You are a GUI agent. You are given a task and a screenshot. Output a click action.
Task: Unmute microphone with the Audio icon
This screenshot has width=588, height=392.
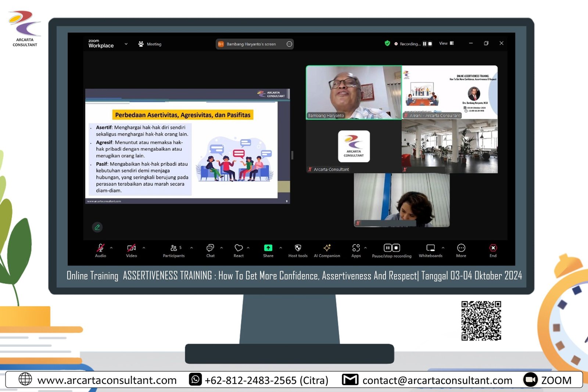pyautogui.click(x=100, y=248)
